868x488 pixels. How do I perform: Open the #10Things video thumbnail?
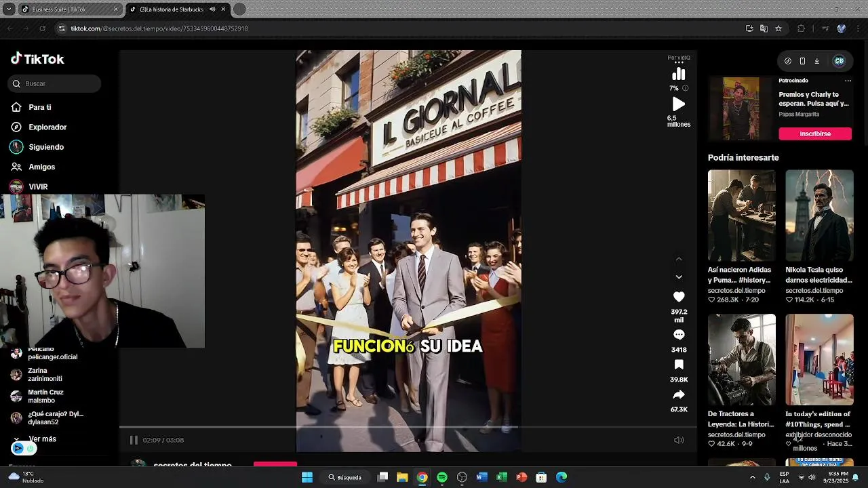[819, 359]
